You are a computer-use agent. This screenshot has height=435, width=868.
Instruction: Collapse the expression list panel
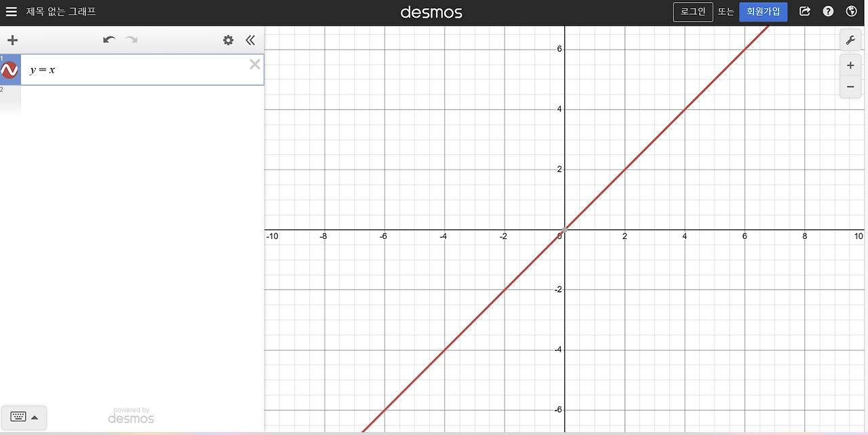(250, 40)
